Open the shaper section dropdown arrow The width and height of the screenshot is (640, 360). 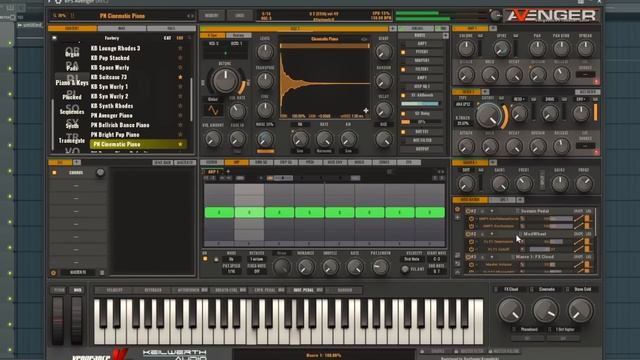[493, 162]
